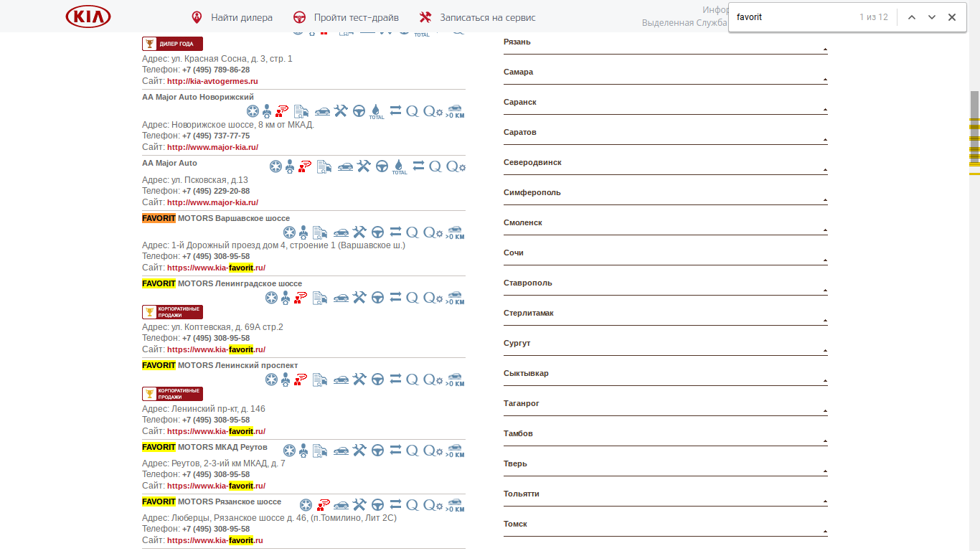Click the steering wheel icon in the AA Major Auto Псковская row
The image size is (980, 551).
pos(382,166)
